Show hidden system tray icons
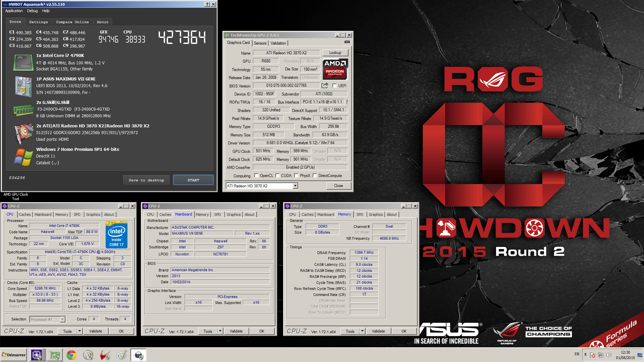 coord(585,355)
